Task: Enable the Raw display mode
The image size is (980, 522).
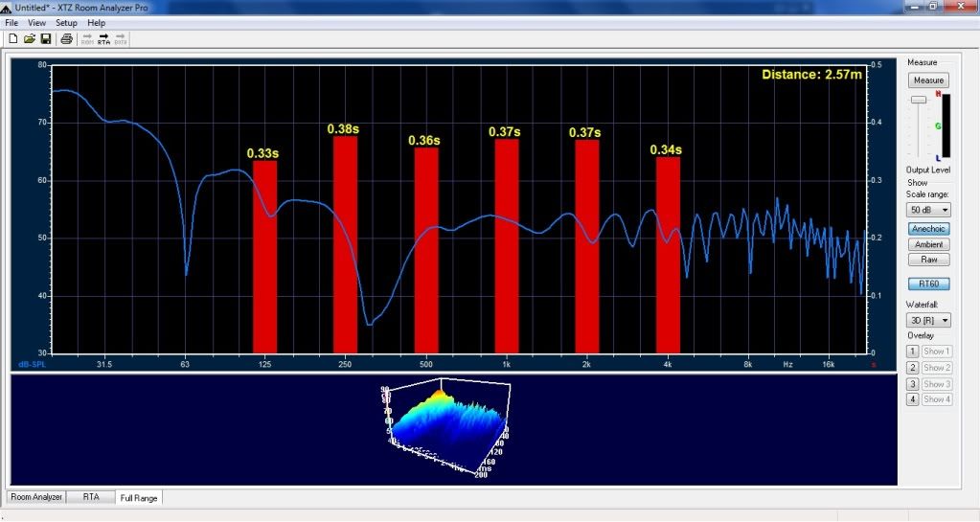Action: click(x=928, y=260)
